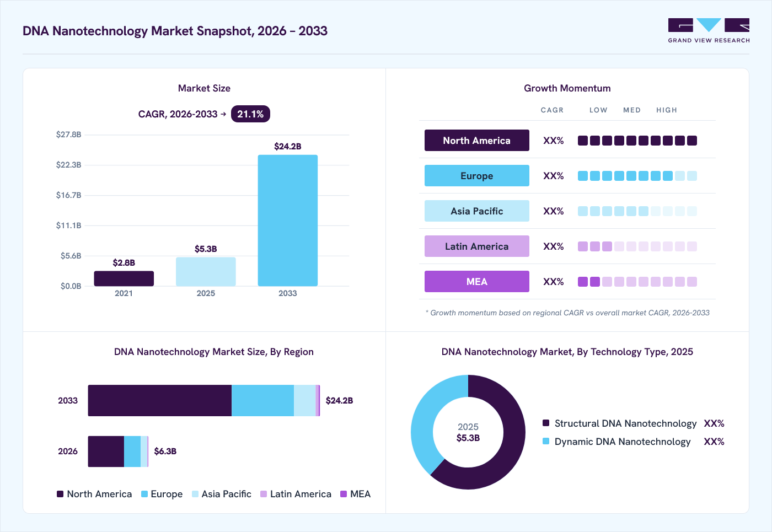Click the "HIGH" column header
This screenshot has height=532, width=772.
pyautogui.click(x=667, y=110)
